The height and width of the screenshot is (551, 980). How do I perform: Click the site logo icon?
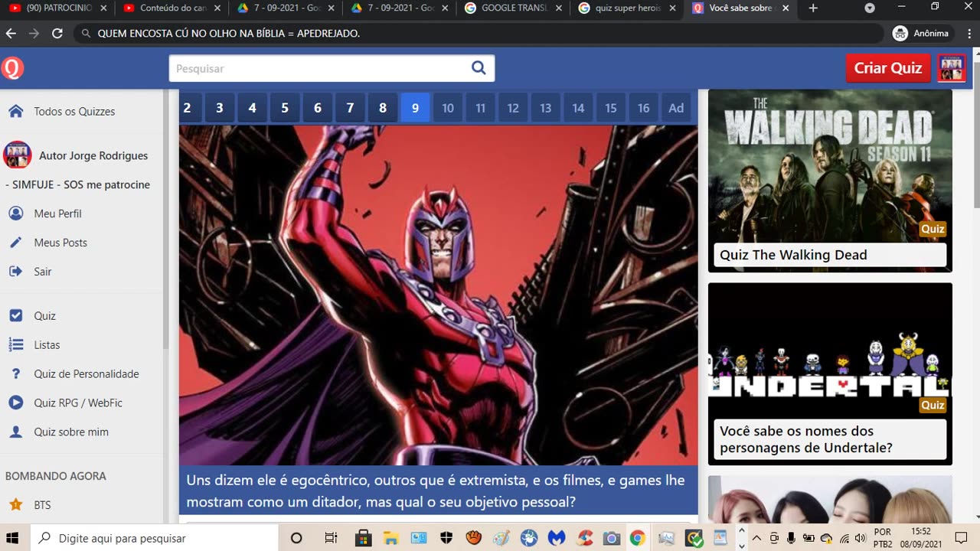(12, 68)
